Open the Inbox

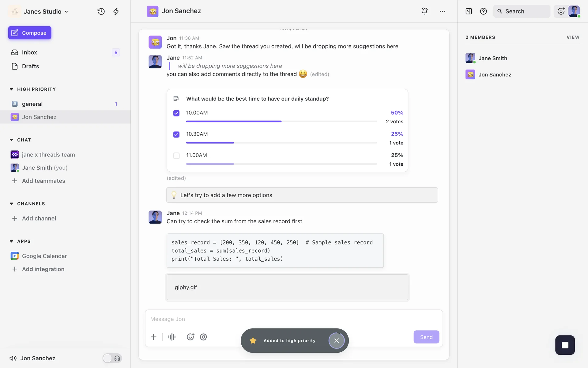29,52
